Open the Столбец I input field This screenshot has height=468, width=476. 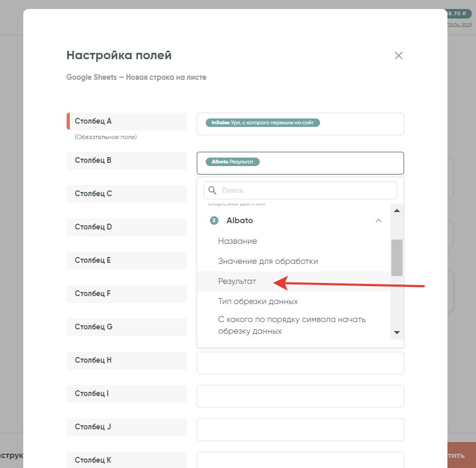click(300, 396)
